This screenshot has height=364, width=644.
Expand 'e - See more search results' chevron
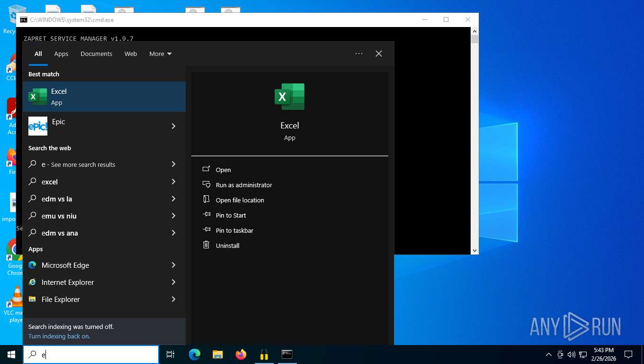click(x=173, y=164)
